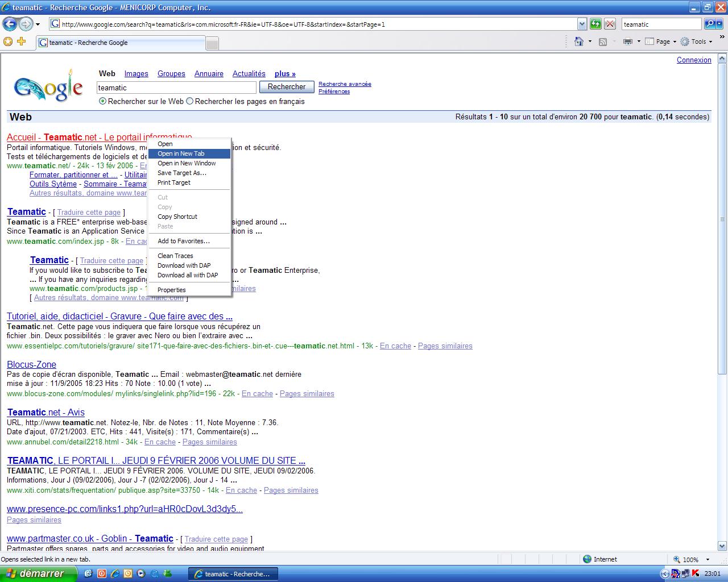728x582 pixels.
Task: Expand the address bar URL dropdown
Action: (x=582, y=24)
